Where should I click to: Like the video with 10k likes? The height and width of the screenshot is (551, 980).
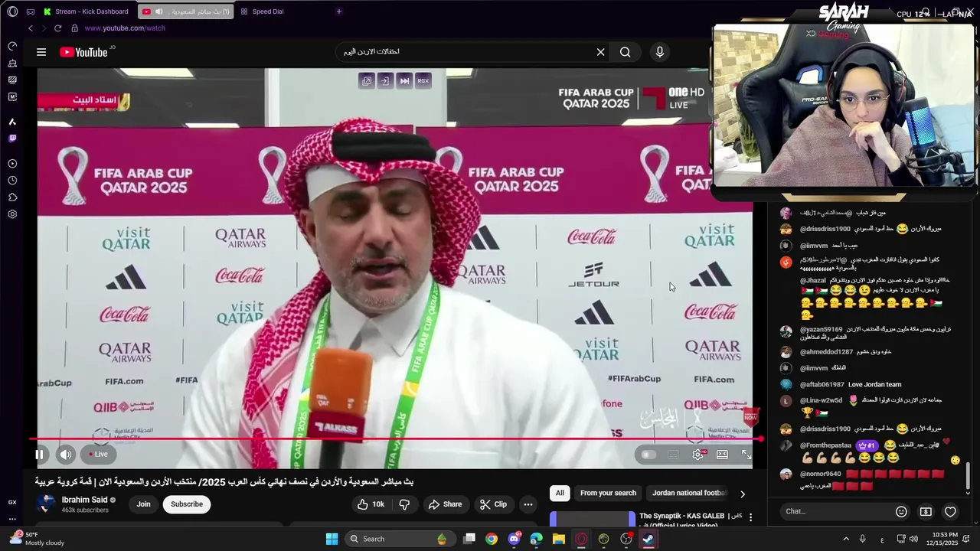pyautogui.click(x=371, y=504)
